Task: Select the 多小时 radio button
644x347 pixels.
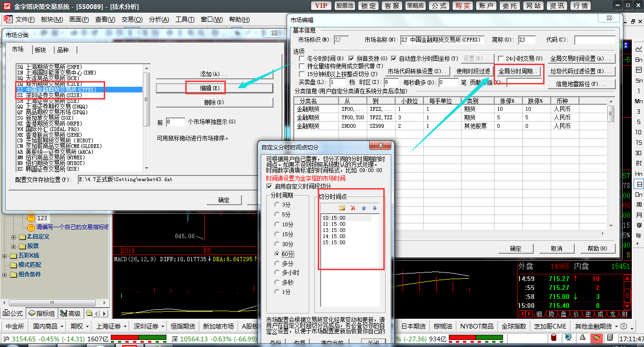Action: (x=277, y=273)
